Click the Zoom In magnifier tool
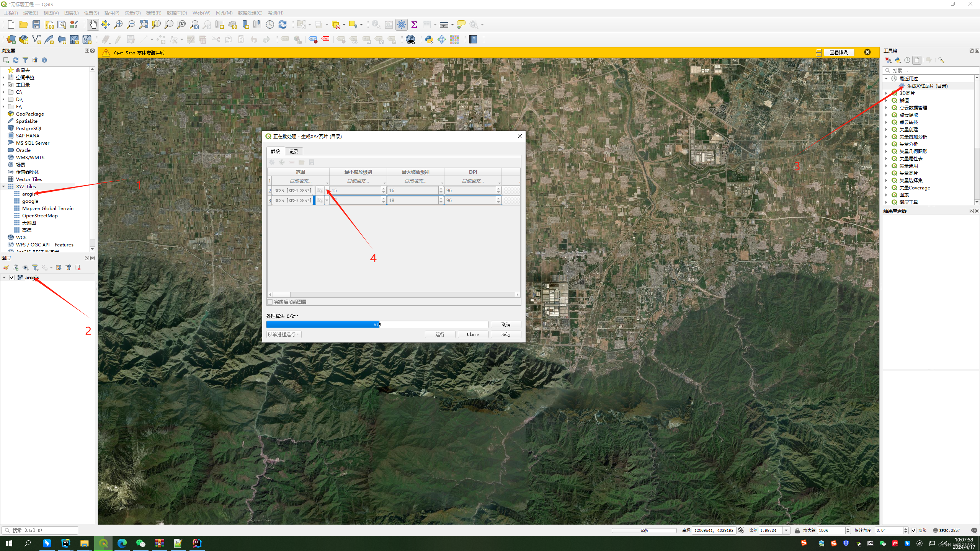 click(118, 24)
